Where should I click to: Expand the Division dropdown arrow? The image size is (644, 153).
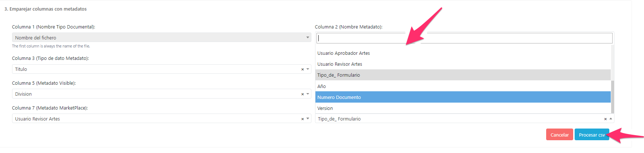click(308, 94)
